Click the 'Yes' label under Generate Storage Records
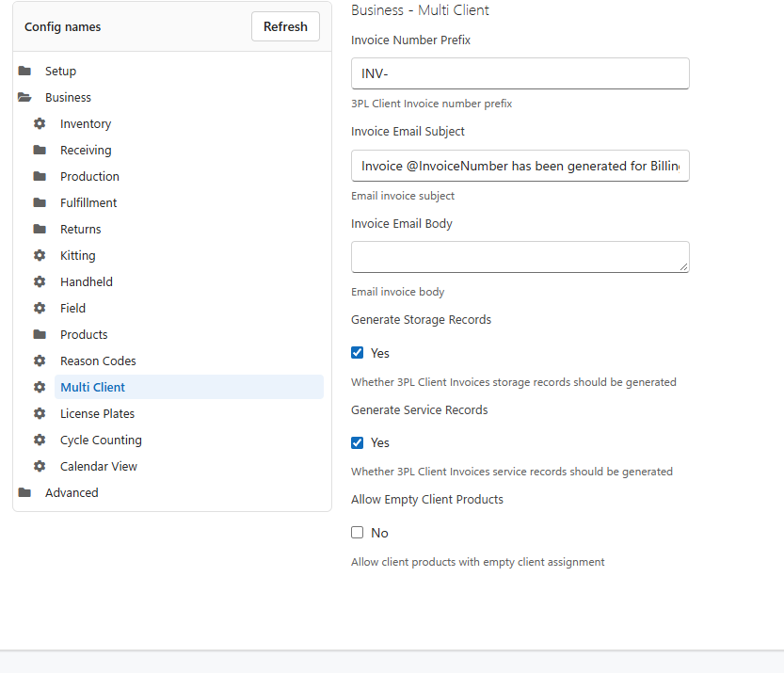 380,353
